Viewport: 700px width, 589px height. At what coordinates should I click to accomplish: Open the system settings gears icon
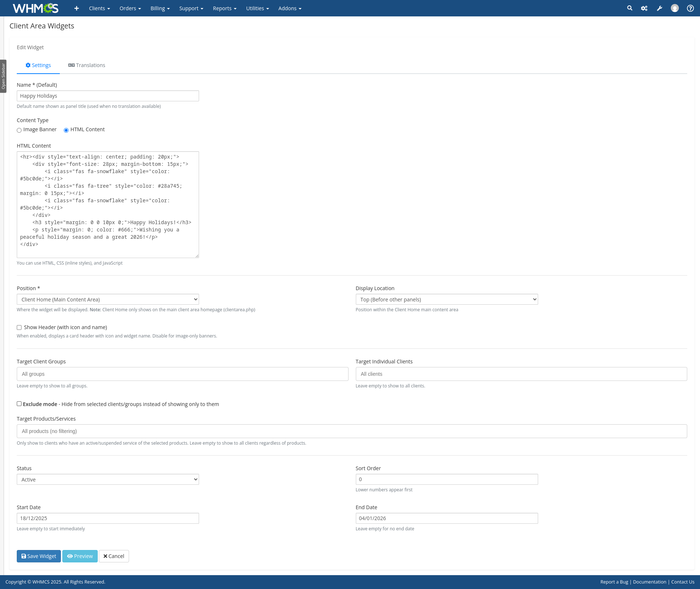pyautogui.click(x=644, y=8)
